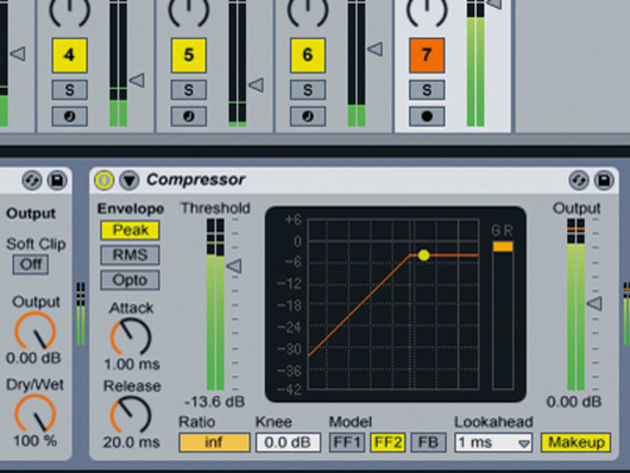Toggle the Makeup gain button
The width and height of the screenshot is (630, 473).
(x=576, y=442)
